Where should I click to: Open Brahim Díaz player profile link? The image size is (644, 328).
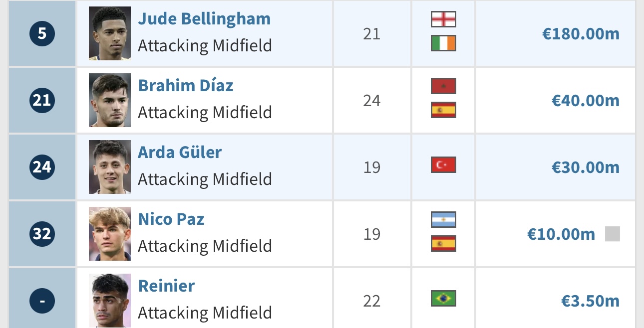pyautogui.click(x=186, y=86)
